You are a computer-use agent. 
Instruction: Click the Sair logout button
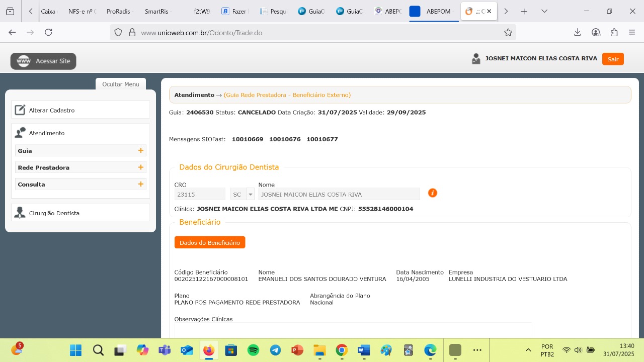pos(612,59)
